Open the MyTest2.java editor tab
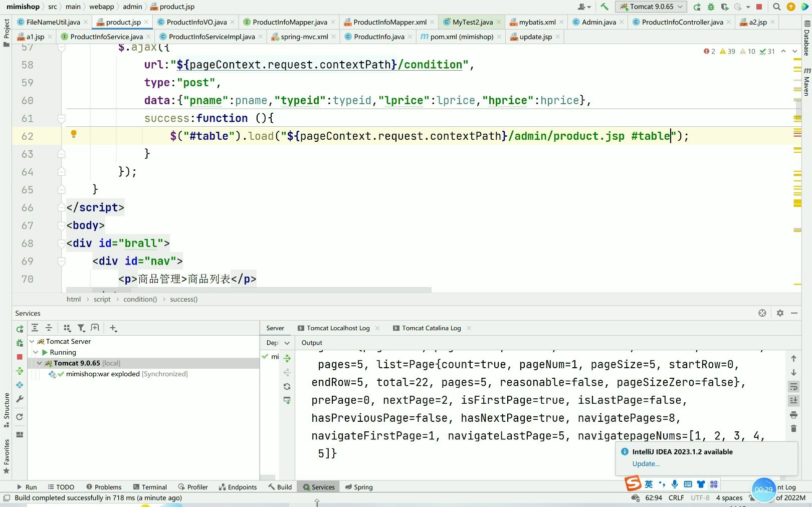Screen dimensions: 812x507 pyautogui.click(x=472, y=22)
